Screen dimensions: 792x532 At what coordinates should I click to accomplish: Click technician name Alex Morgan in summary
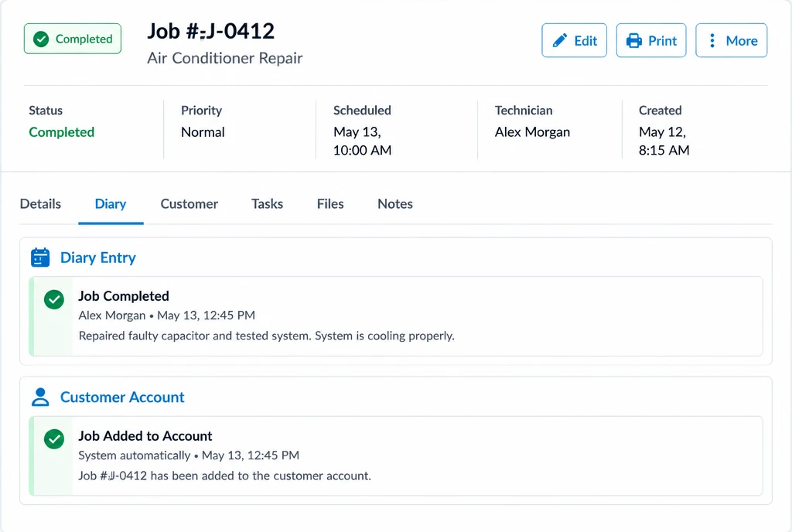point(532,132)
